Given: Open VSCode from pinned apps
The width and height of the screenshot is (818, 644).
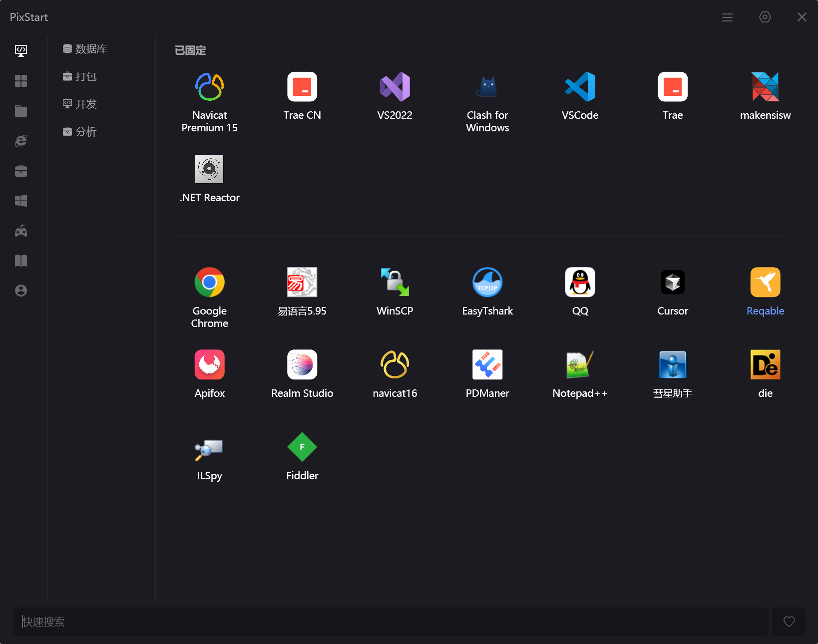Looking at the screenshot, I should tap(580, 87).
